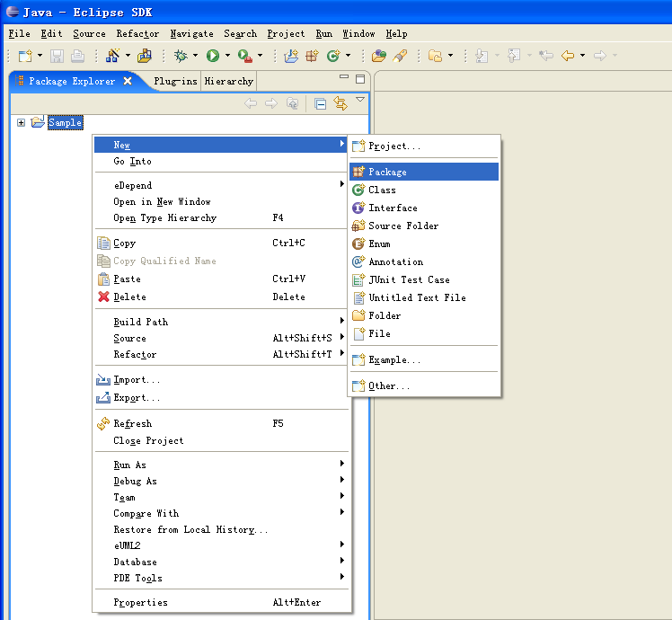Choose File from the New submenu
This screenshot has width=672, height=620.
[424, 333]
